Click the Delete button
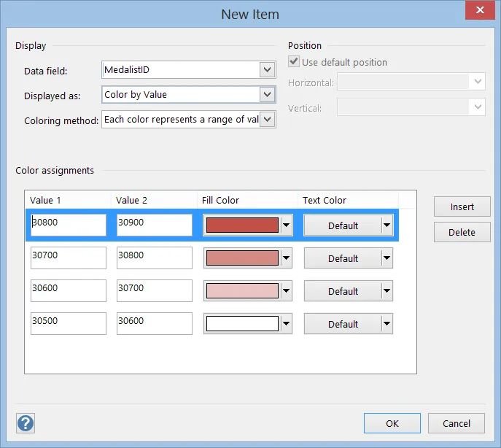Viewport: 501px width, 448px height. coord(462,232)
